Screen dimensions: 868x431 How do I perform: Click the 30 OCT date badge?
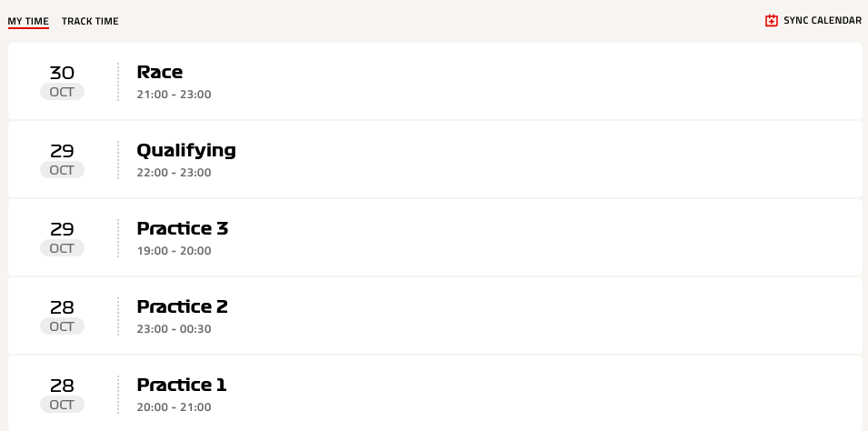(x=62, y=82)
